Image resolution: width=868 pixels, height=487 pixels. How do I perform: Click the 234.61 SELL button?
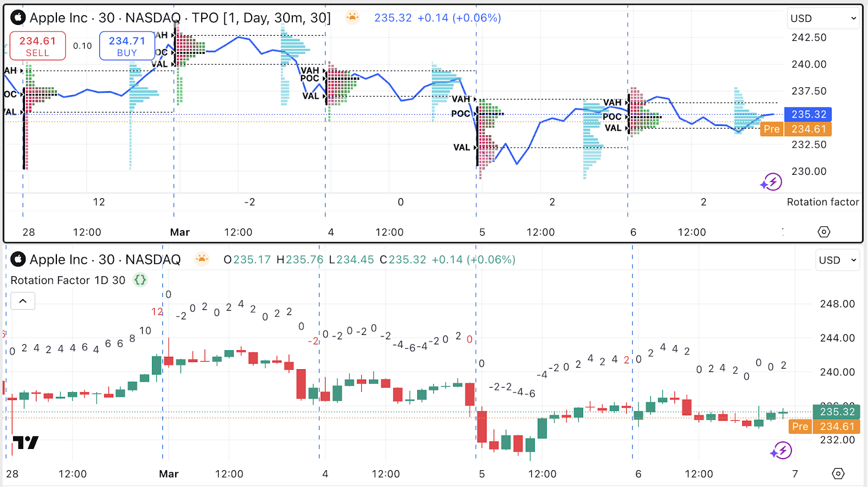(x=37, y=46)
